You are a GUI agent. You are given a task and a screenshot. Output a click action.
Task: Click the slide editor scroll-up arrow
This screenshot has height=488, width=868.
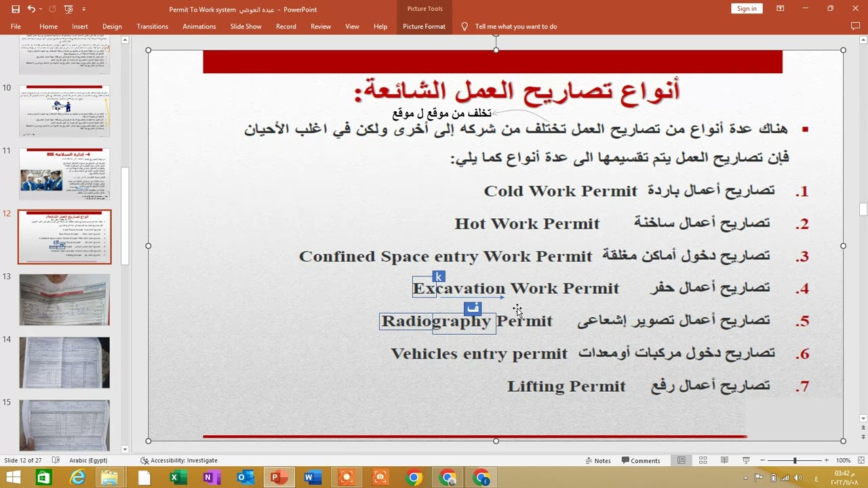[863, 40]
